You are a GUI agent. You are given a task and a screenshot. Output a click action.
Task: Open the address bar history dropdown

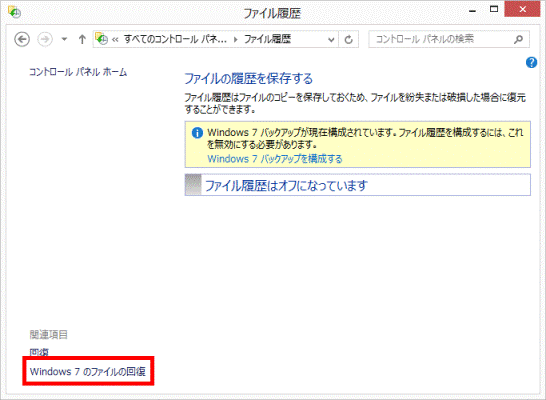coord(331,39)
